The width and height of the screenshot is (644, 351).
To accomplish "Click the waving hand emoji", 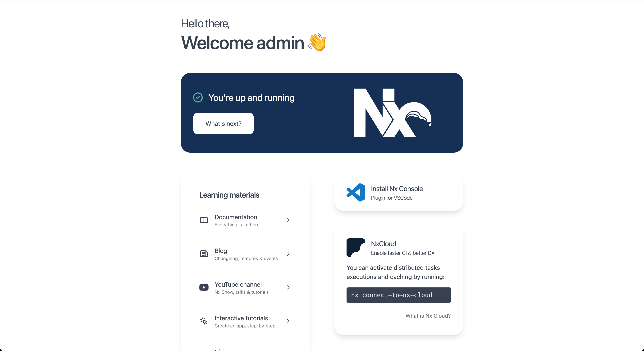I will click(x=317, y=42).
